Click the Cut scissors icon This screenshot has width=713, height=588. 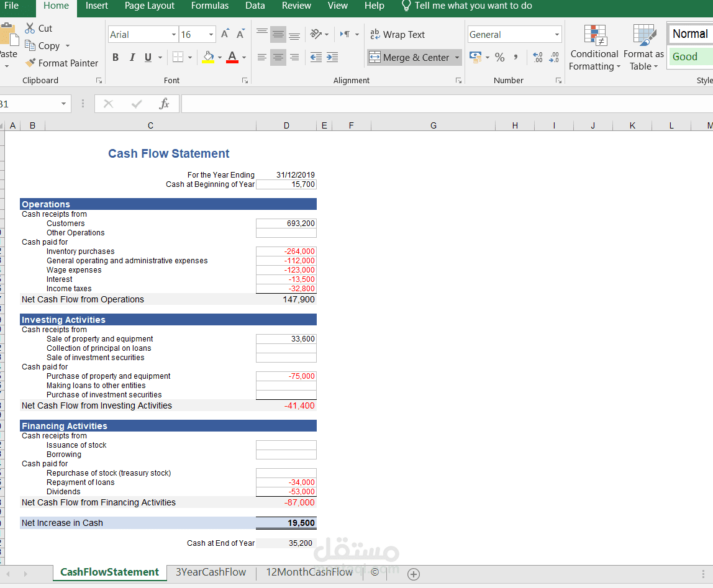pos(30,28)
